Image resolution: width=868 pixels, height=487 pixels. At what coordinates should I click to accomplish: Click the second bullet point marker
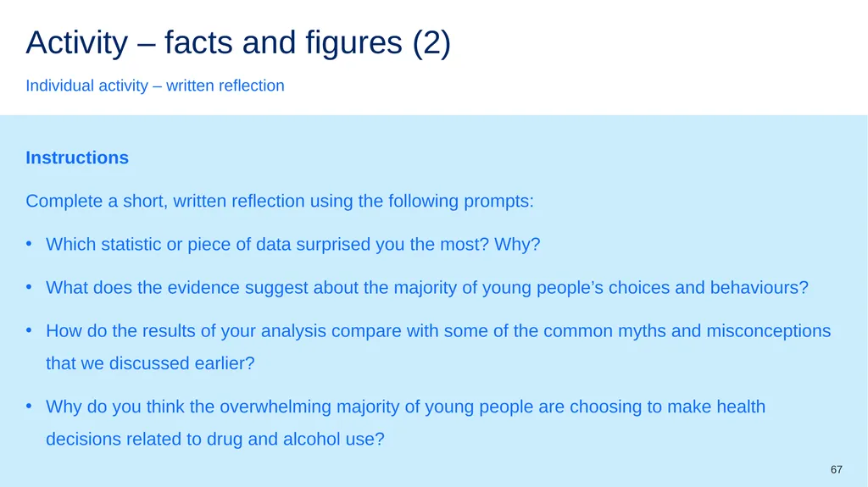click(29, 286)
